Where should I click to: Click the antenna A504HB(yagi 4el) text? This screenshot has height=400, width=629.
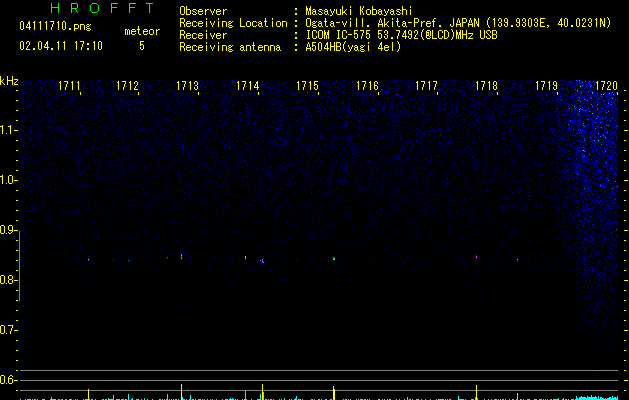[353, 47]
